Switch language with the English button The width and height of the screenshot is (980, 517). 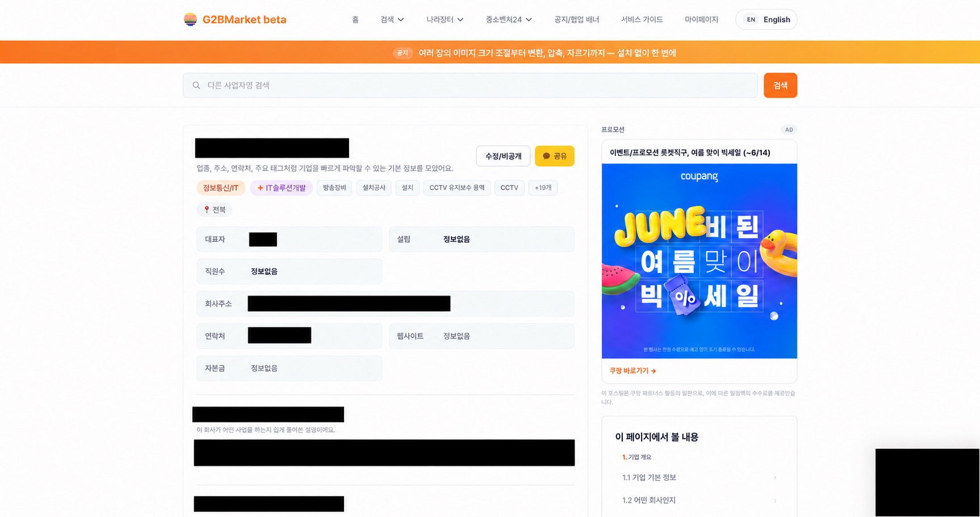tap(767, 19)
